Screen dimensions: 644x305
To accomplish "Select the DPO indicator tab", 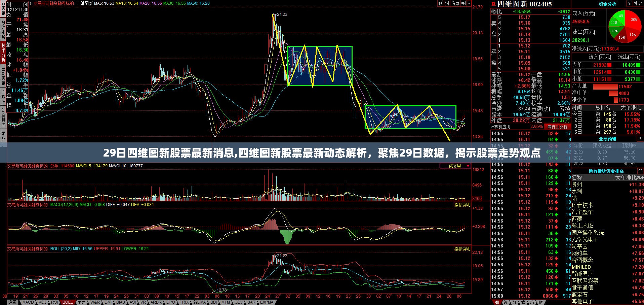I will [x=171, y=302].
